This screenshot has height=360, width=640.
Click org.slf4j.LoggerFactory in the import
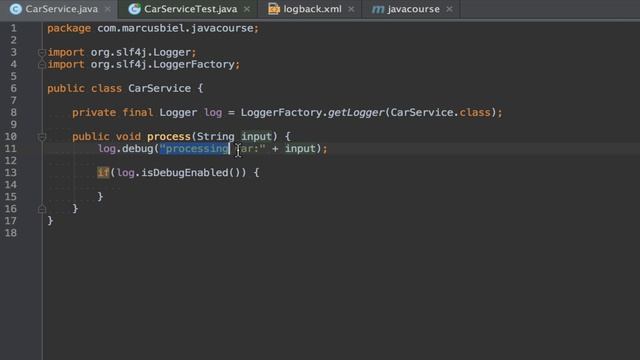(x=162, y=64)
